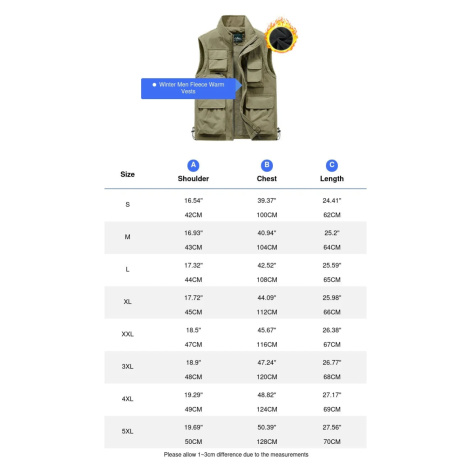Click the S size row label
Viewport: 470px width, 470px height.
pos(127,205)
